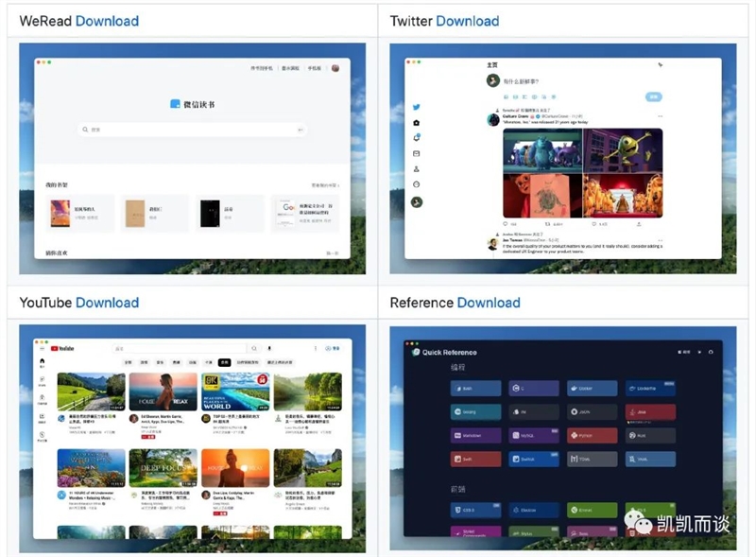
Task: Click the Twitter Download link
Action: (x=467, y=21)
